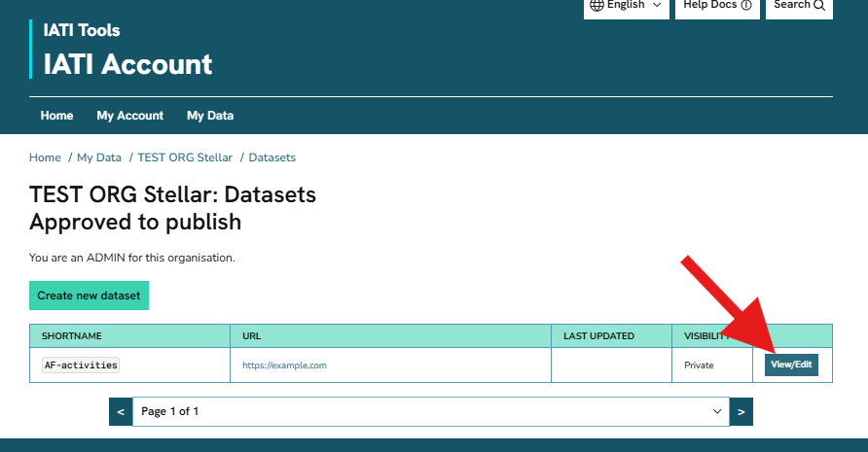Open My Account navigation item
This screenshot has height=452, width=868.
pyautogui.click(x=129, y=116)
